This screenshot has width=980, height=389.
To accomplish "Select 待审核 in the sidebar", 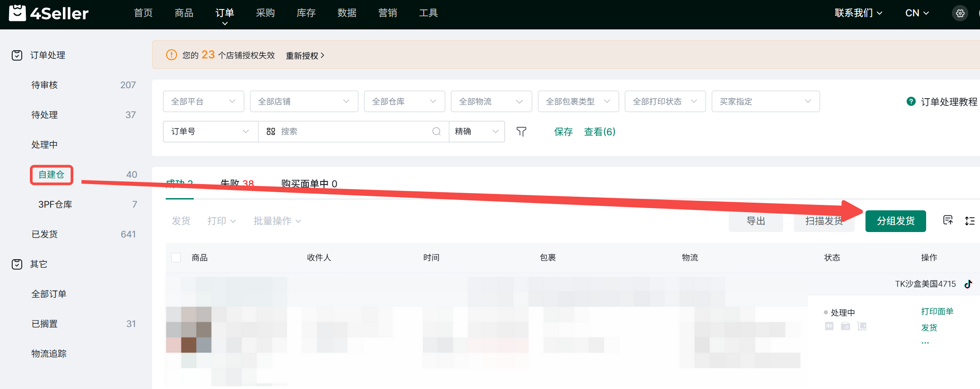I will coord(44,85).
